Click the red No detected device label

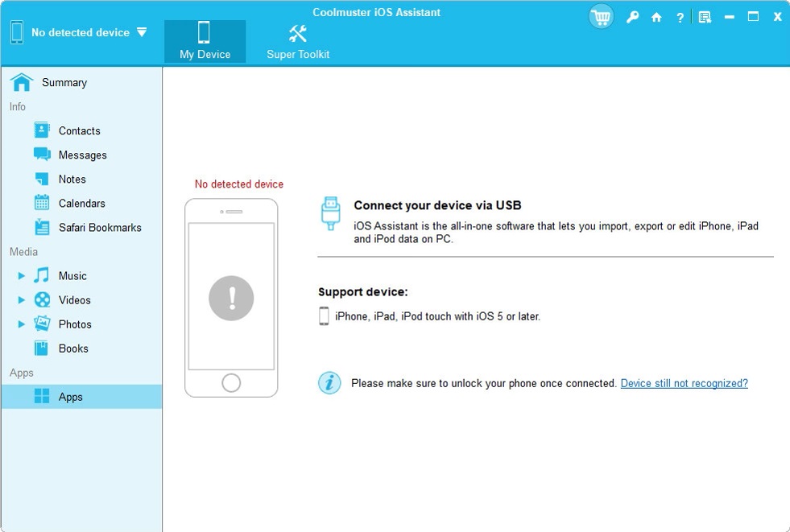coord(239,184)
